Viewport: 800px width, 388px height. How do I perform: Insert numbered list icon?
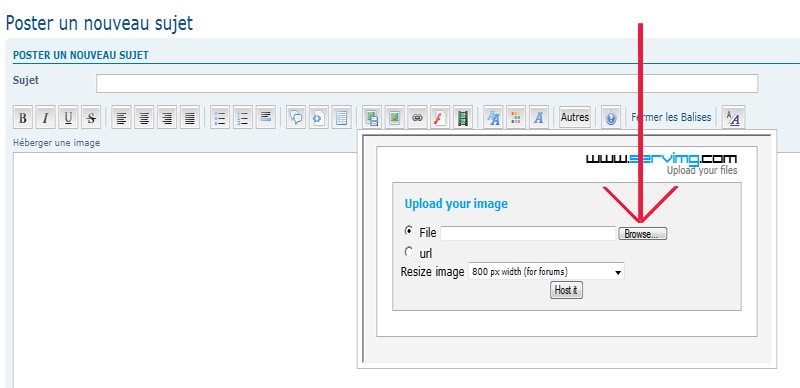(243, 118)
